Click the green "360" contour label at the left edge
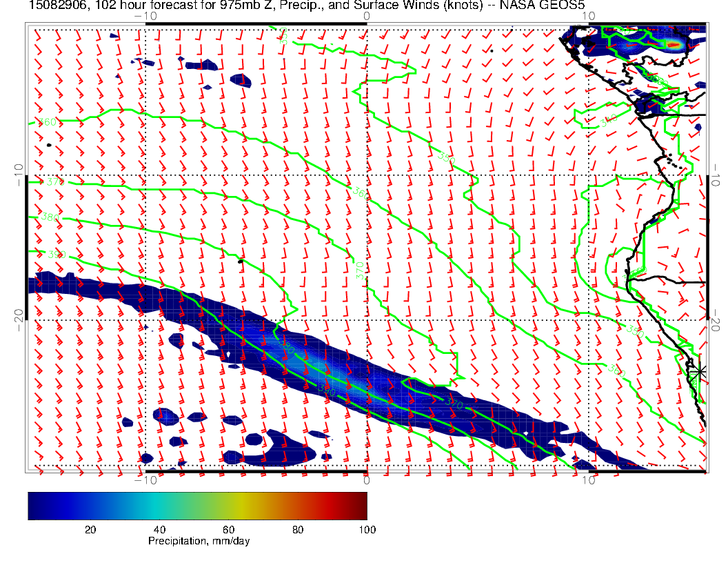728x563 pixels. click(x=47, y=123)
